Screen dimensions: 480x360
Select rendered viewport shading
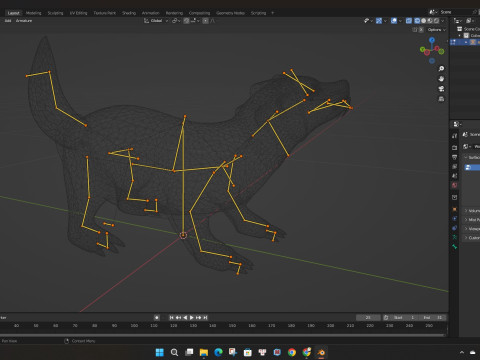coord(436,21)
